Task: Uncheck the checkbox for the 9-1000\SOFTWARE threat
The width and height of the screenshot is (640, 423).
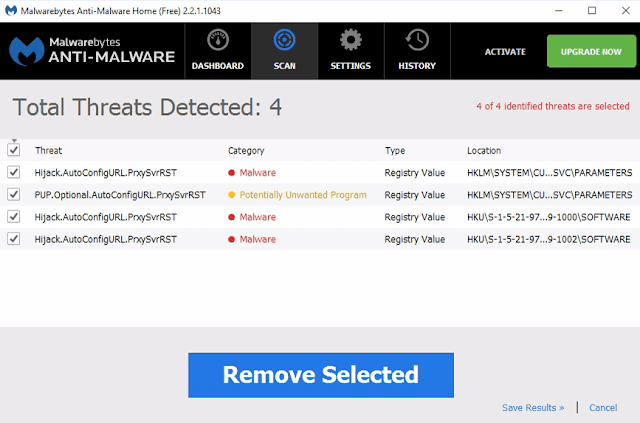Action: (13, 216)
